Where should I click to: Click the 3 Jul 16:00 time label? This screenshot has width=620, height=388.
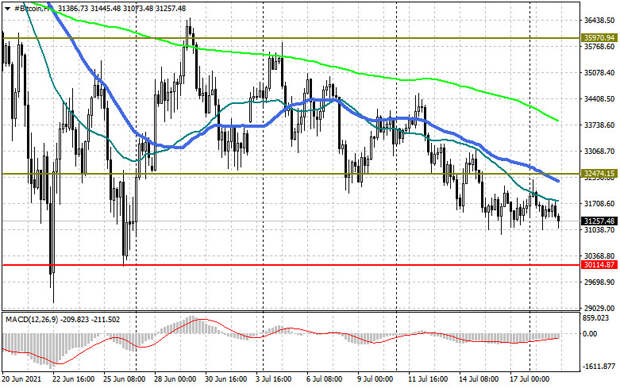(274, 379)
